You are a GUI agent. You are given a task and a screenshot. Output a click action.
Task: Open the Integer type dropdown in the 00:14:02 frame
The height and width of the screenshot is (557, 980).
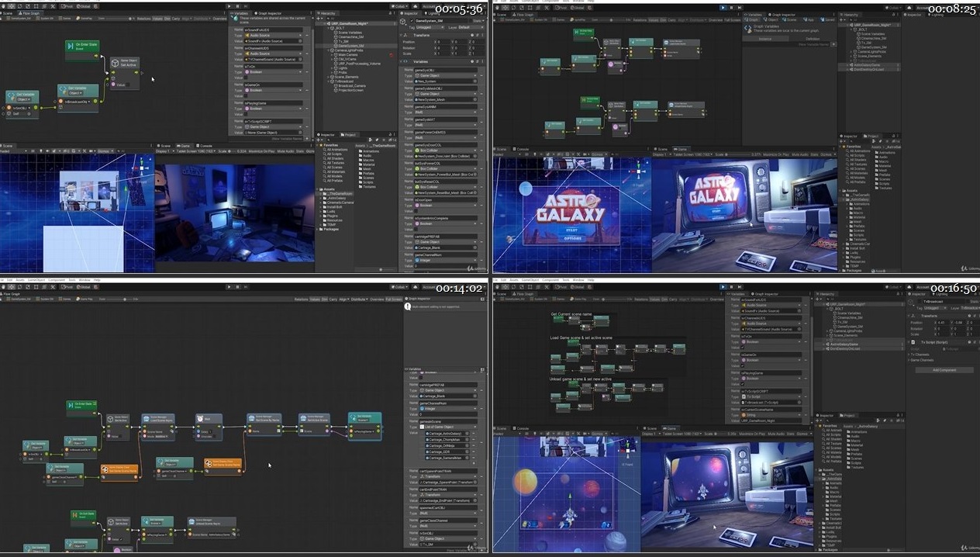[450, 409]
